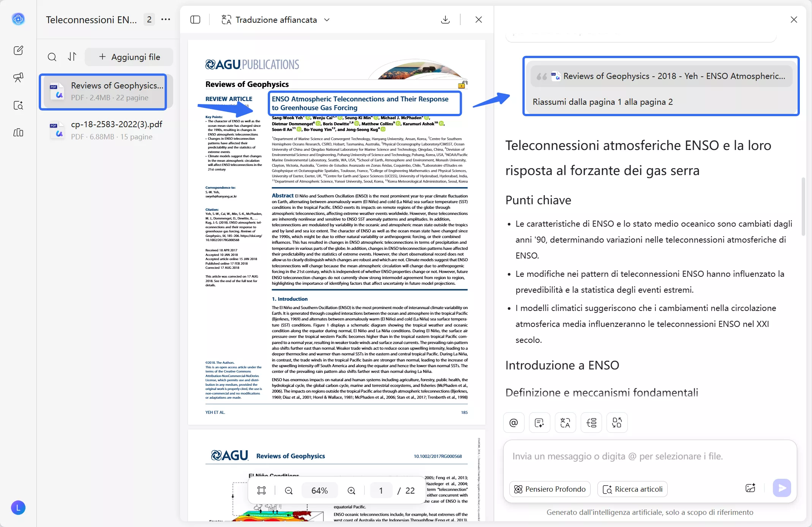Enable Ricerca articoli mode
812x527 pixels.
coord(632,489)
